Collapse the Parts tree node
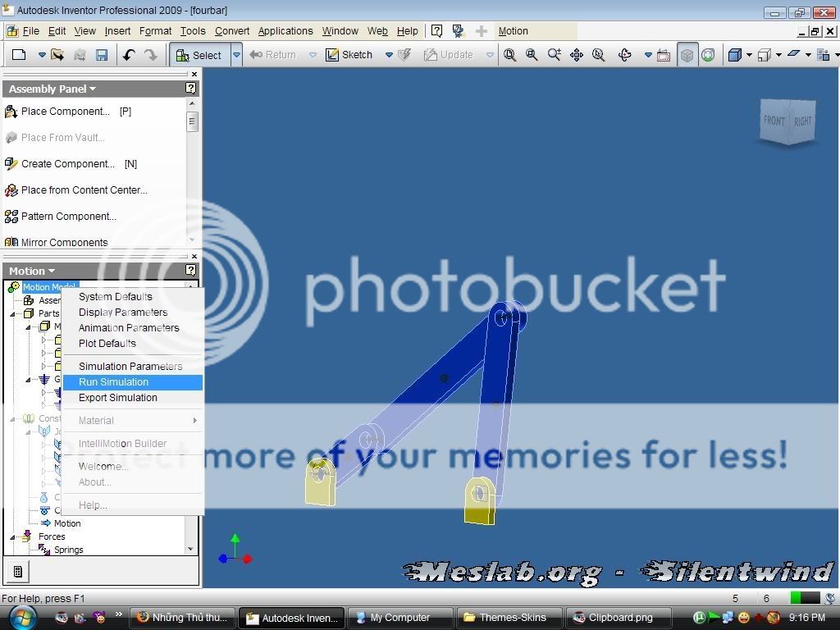Screen dimensions: 840x630 tap(12, 314)
